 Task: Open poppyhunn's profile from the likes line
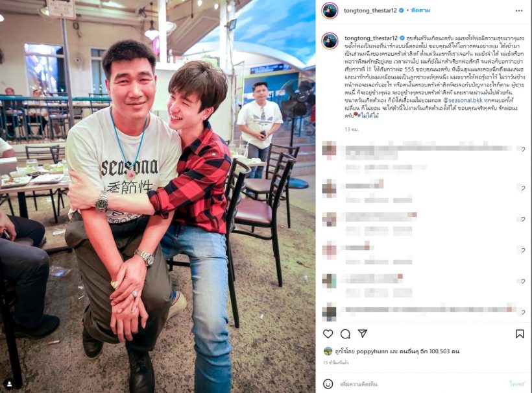tap(372, 351)
